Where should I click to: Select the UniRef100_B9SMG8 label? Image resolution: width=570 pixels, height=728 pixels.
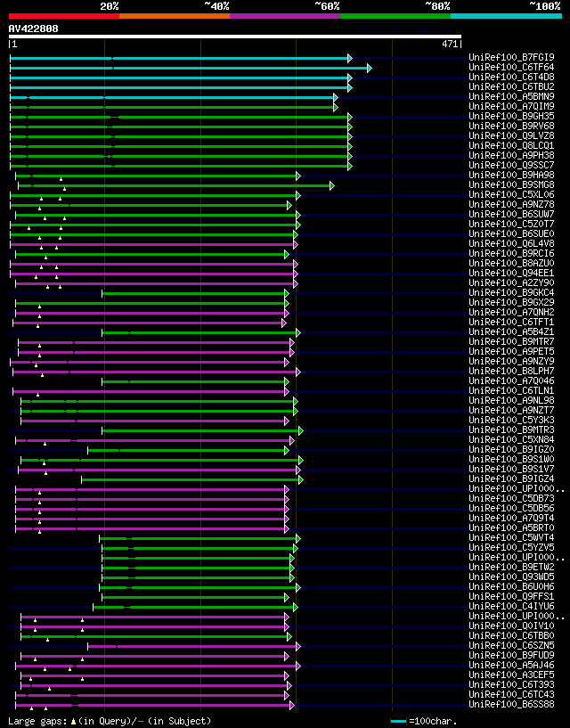click(x=511, y=184)
